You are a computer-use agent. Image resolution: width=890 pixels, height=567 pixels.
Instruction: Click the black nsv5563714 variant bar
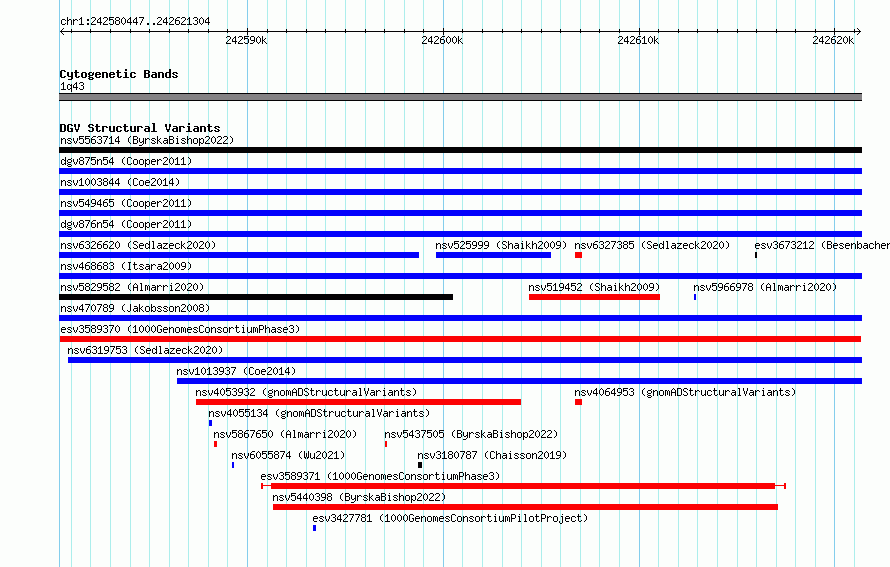[x=460, y=150]
